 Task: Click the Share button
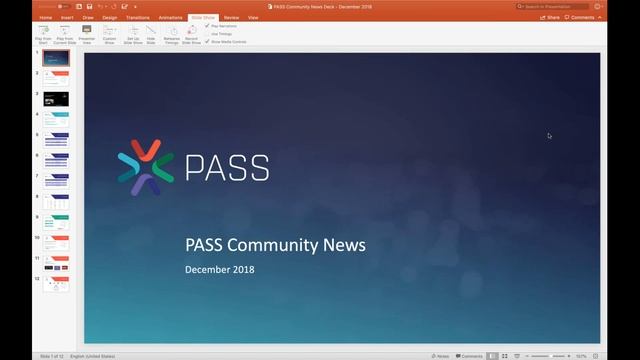coord(550,18)
